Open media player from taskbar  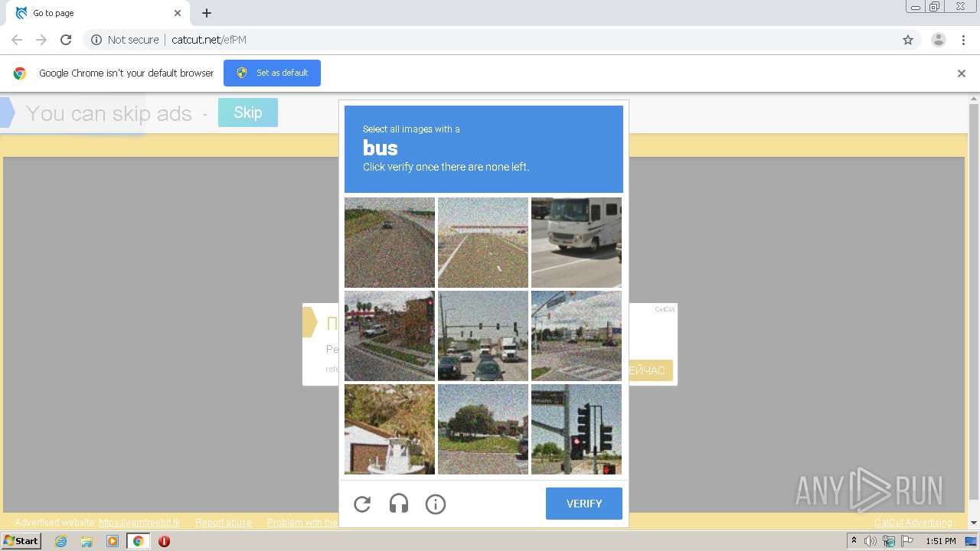coord(113,541)
